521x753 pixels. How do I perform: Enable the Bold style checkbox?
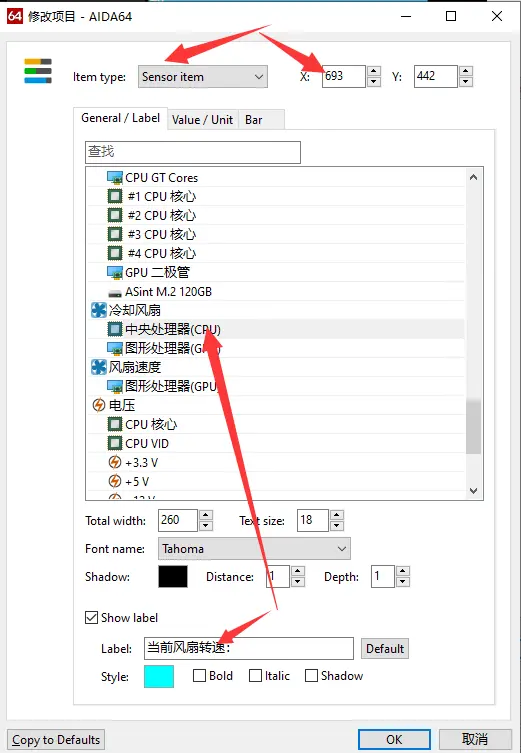pos(199,676)
